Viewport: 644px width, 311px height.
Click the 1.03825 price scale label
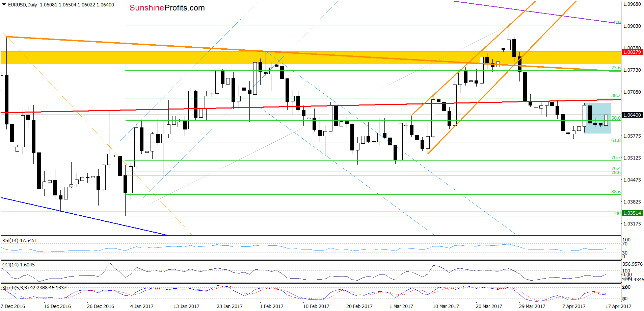click(632, 202)
